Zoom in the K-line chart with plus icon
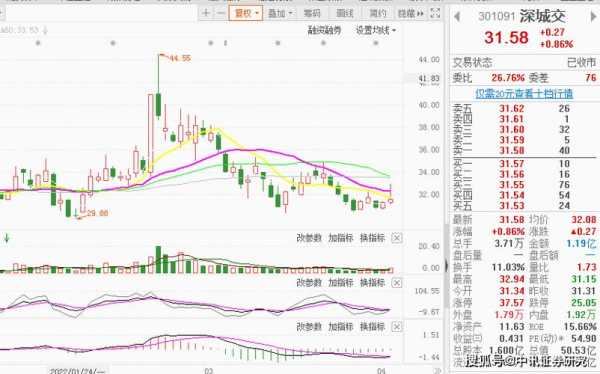This screenshot has width=600, height=374. (206, 13)
